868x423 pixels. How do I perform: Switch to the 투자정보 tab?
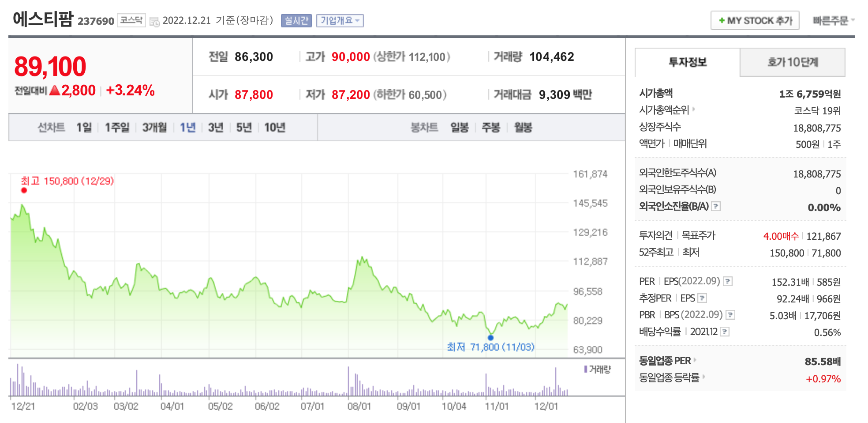pos(687,62)
